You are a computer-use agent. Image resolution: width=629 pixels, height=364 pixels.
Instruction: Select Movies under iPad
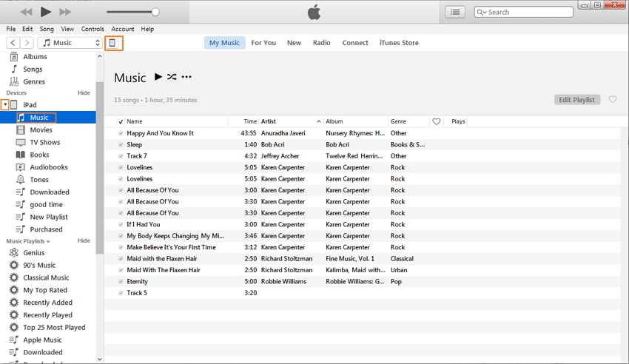pyautogui.click(x=41, y=129)
